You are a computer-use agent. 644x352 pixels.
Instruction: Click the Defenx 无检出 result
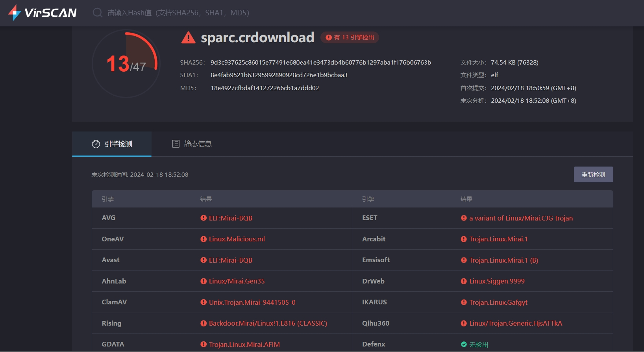(479, 344)
